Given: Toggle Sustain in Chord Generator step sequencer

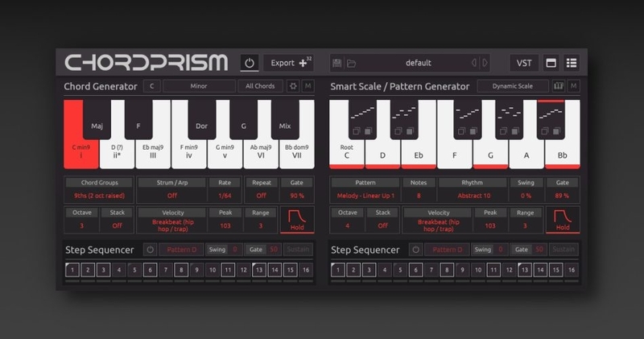Looking at the screenshot, I should click(298, 250).
